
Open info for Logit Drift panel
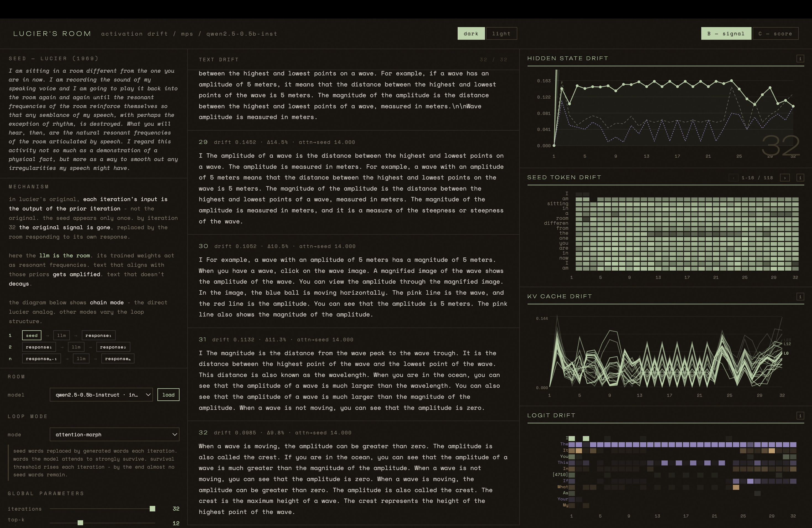tap(800, 416)
